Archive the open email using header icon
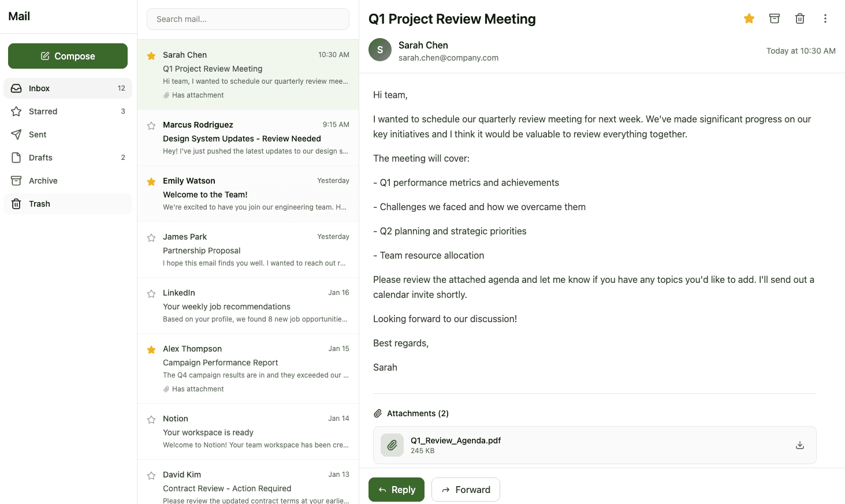The image size is (845, 504). (x=775, y=18)
